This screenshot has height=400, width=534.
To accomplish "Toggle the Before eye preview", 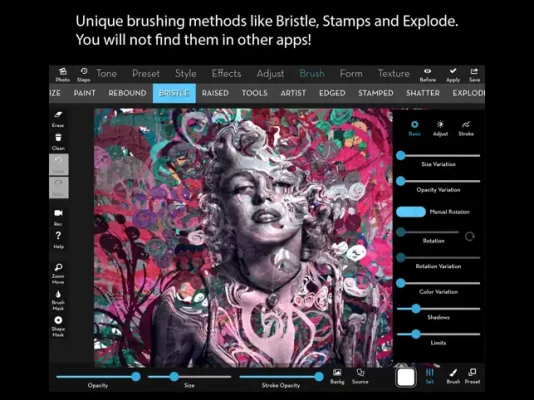I will pyautogui.click(x=428, y=75).
